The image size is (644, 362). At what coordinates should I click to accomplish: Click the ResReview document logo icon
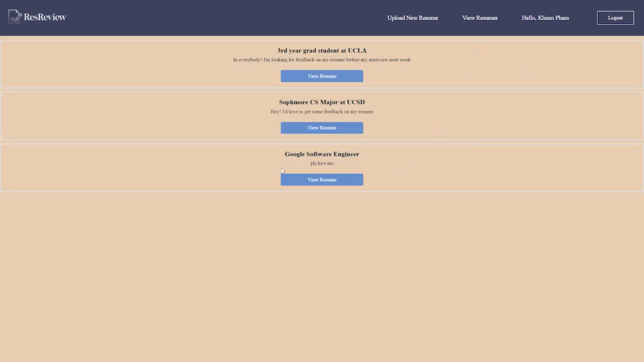pyautogui.click(x=15, y=17)
